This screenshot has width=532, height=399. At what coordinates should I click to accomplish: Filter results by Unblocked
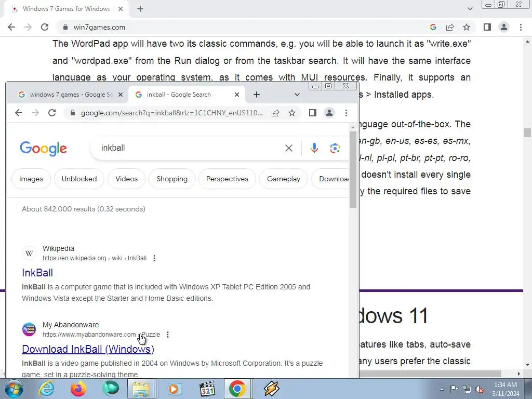click(x=79, y=179)
